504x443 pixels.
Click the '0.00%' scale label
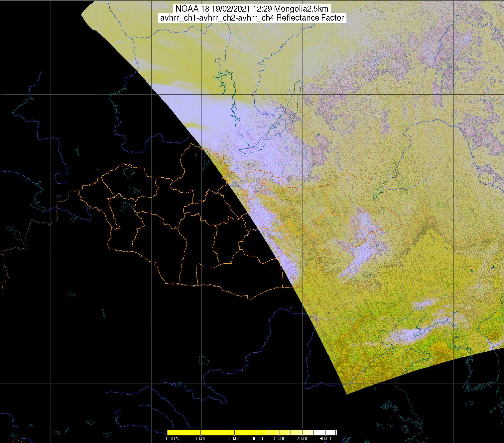(172, 439)
